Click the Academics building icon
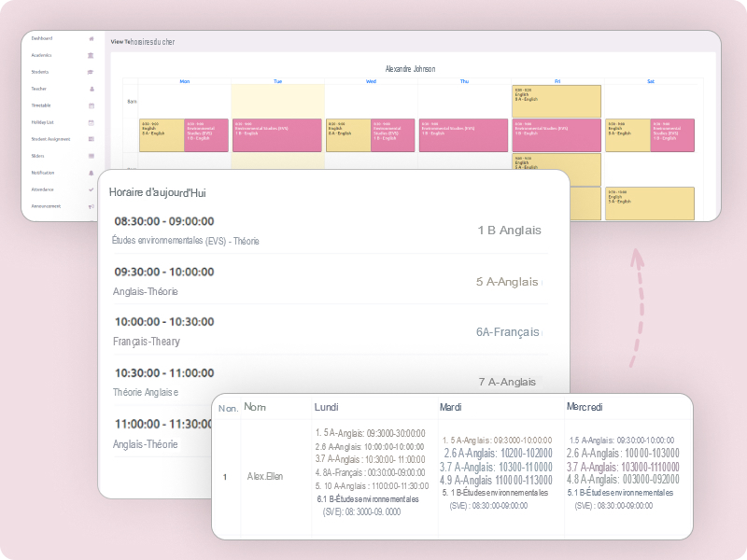Viewport: 747px width, 560px height. coord(92,55)
